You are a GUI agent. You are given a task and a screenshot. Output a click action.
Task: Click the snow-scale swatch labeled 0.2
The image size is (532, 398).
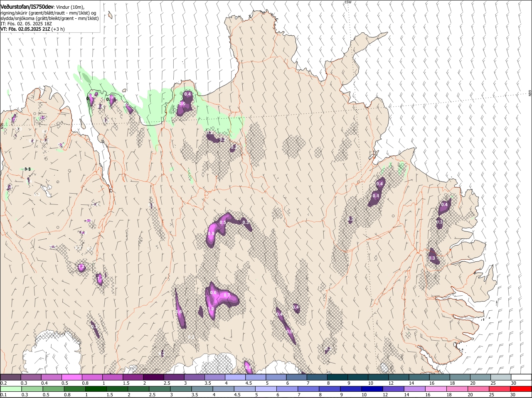10,377
